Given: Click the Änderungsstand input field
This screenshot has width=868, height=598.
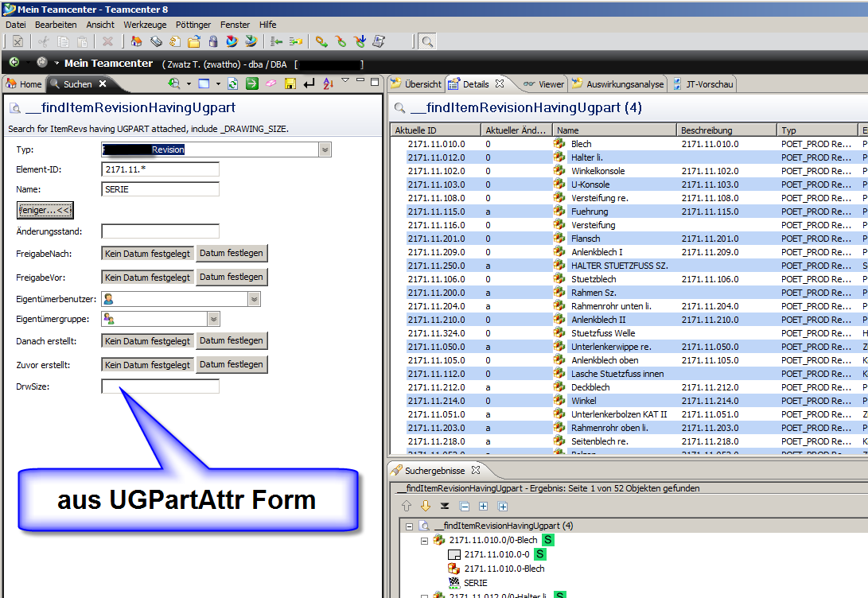Looking at the screenshot, I should pos(161,231).
